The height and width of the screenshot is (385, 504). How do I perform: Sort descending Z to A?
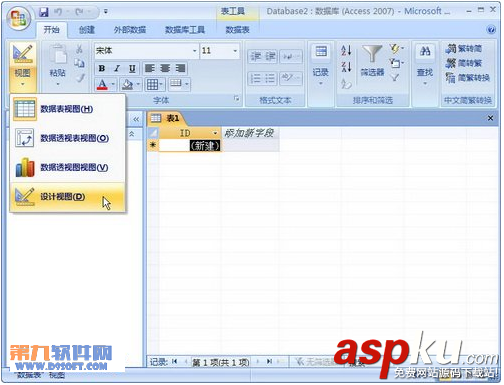click(x=346, y=67)
